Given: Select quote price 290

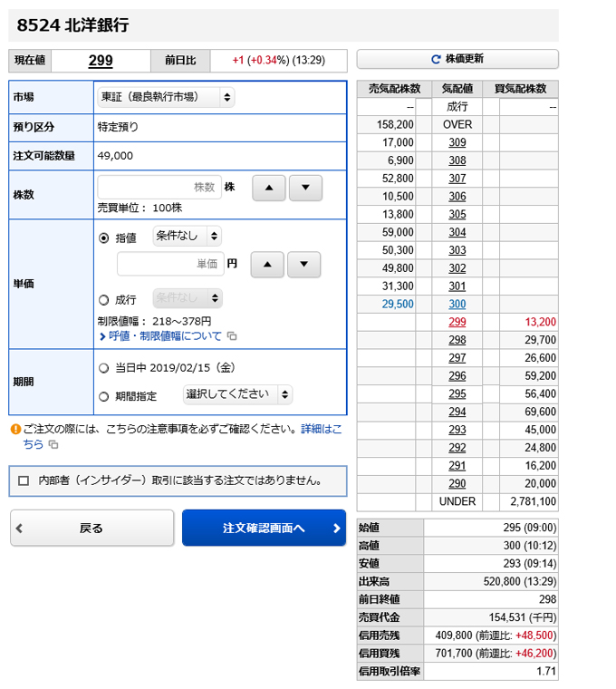Looking at the screenshot, I should point(457,484).
